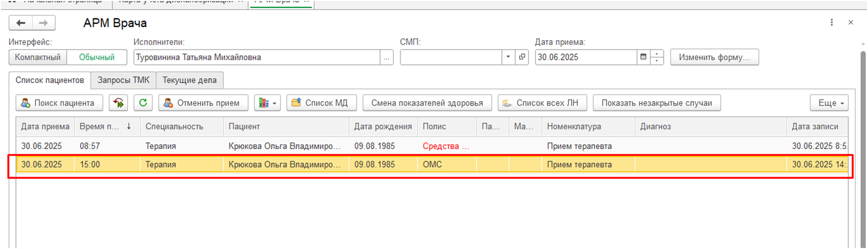The image size is (868, 249).
Task: Click the back navigation arrow
Action: [21, 23]
